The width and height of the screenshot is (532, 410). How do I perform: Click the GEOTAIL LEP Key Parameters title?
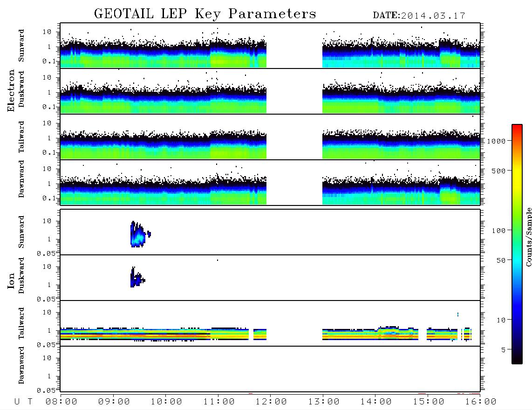[x=205, y=14]
